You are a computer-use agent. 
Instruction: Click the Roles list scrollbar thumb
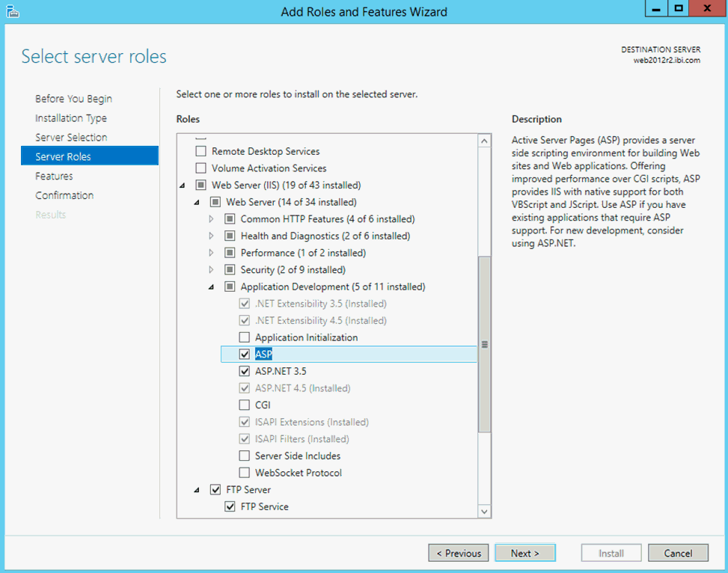[484, 344]
